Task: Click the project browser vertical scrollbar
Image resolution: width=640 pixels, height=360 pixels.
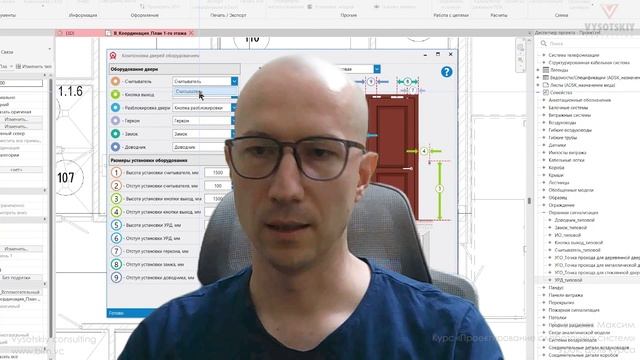Action: (530, 200)
